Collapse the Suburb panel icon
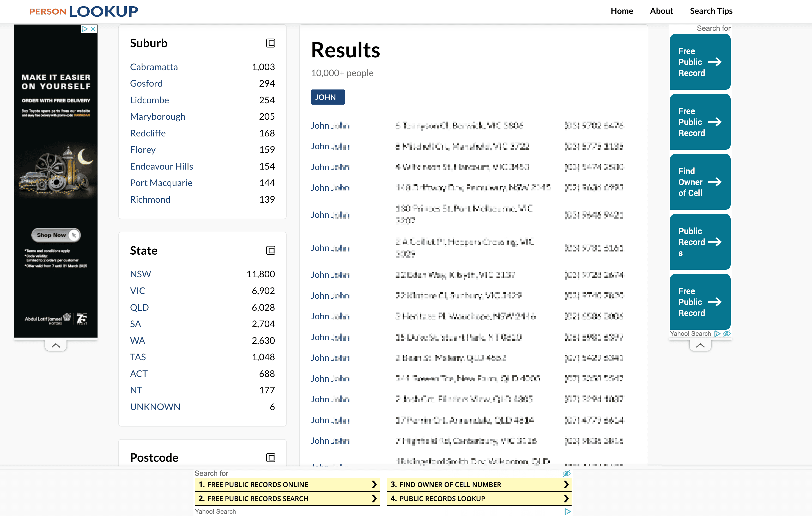 (x=270, y=43)
